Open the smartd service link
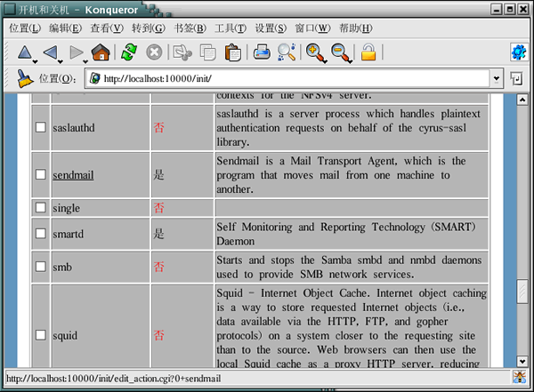This screenshot has width=534, height=392. tap(69, 234)
